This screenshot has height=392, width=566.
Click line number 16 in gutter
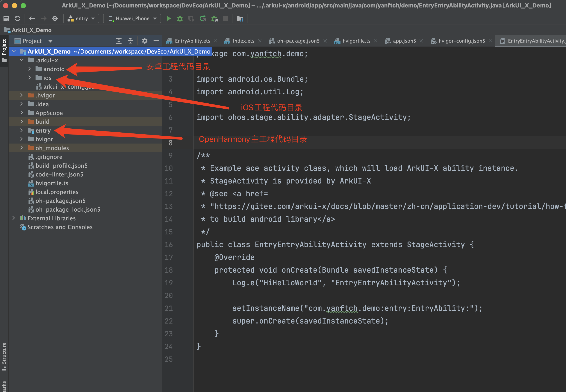point(169,245)
